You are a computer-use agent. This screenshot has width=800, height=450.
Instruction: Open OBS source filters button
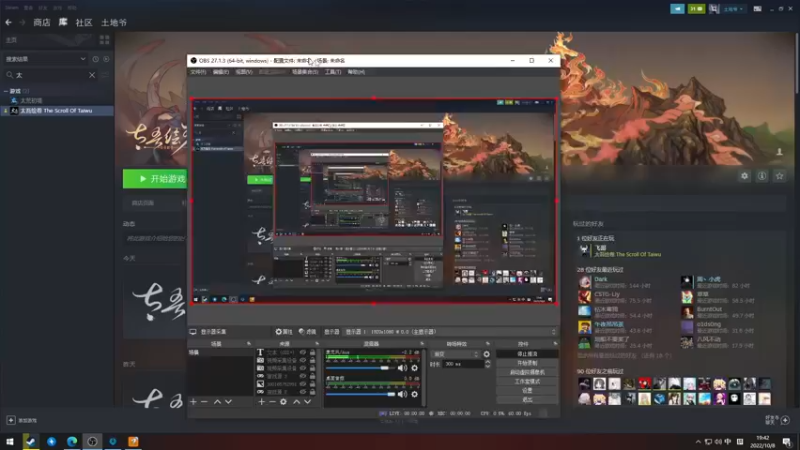pyautogui.click(x=307, y=332)
